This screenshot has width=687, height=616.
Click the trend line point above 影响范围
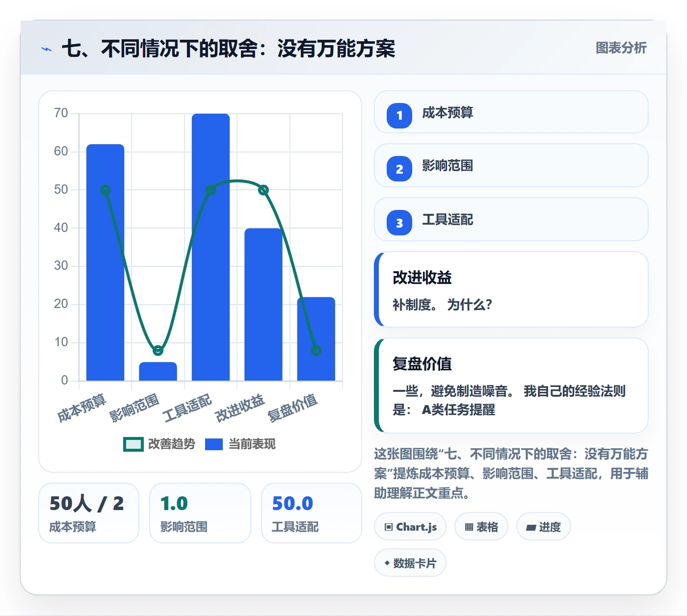[x=158, y=350]
